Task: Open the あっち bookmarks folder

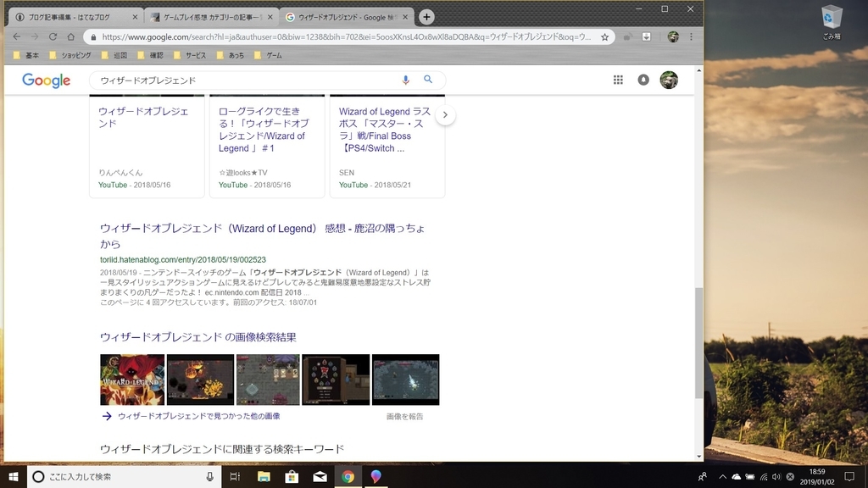Action: tap(231, 55)
